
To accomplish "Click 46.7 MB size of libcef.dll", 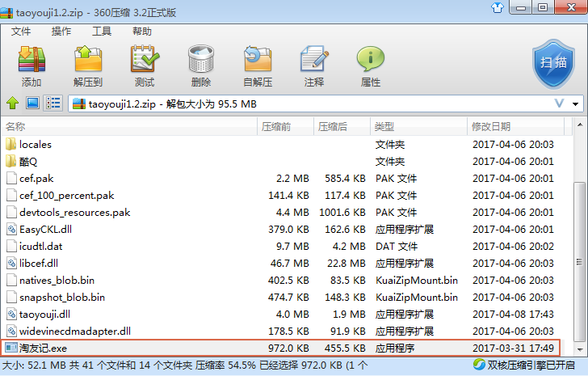I will click(x=289, y=263).
